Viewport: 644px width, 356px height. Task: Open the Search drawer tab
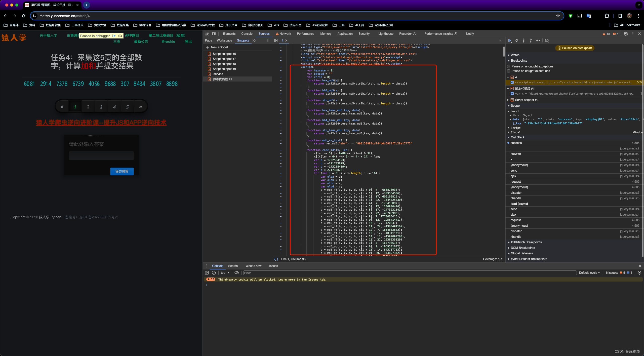click(233, 266)
